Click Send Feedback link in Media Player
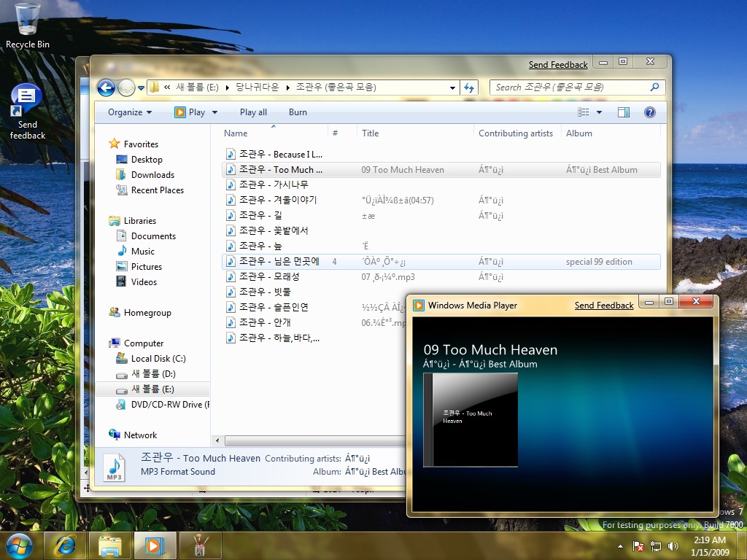This screenshot has height=560, width=747. (603, 306)
